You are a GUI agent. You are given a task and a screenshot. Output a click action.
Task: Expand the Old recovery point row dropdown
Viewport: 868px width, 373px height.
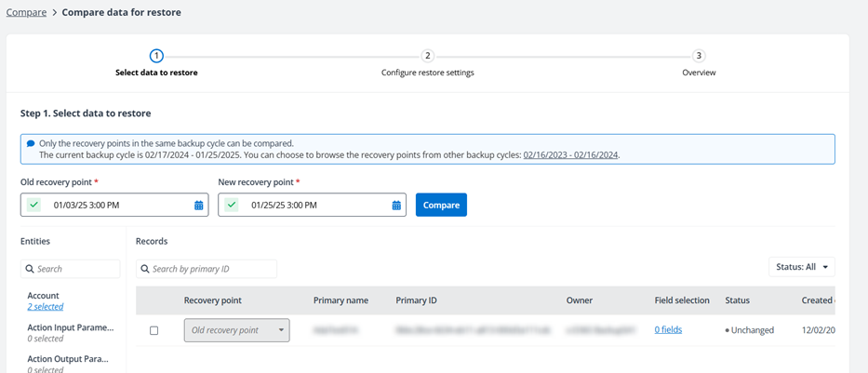237,330
